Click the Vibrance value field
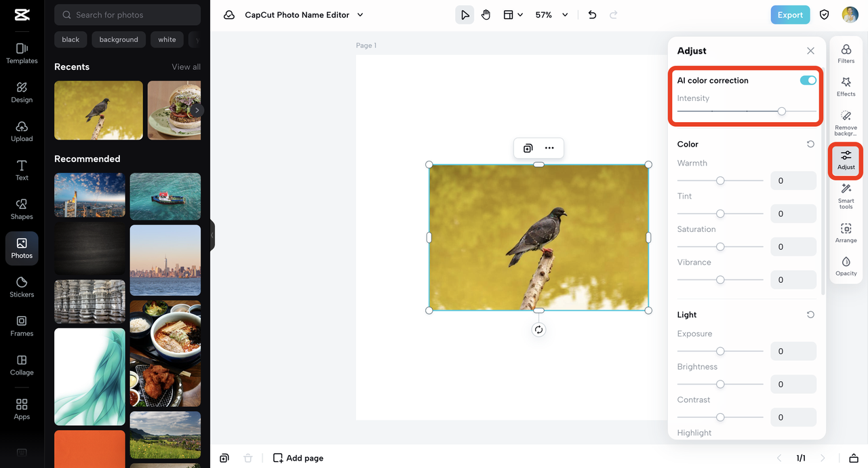This screenshot has width=868, height=468. [x=793, y=279]
